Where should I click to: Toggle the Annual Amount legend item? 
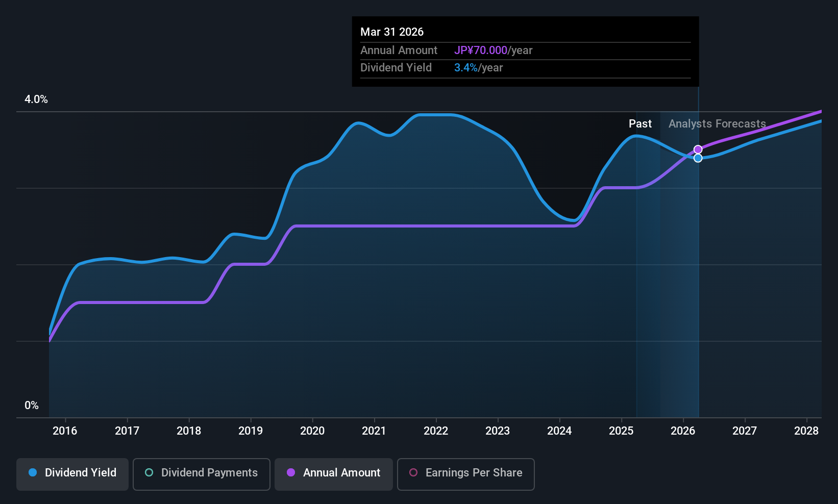tap(333, 473)
